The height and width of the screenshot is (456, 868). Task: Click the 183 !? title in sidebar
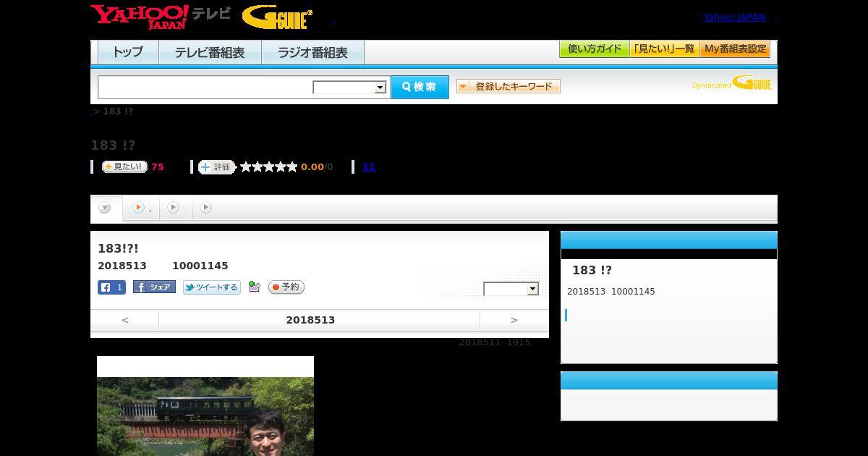pyautogui.click(x=592, y=270)
